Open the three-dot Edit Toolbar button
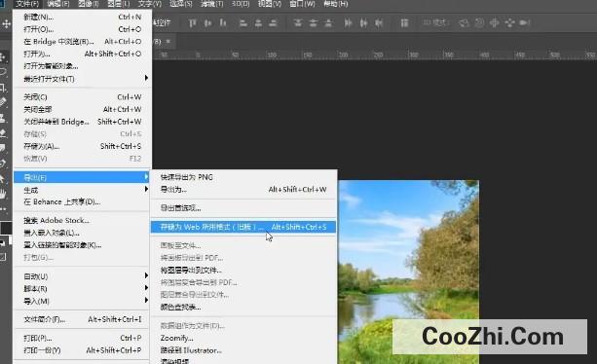597x364 pixels. pos(3,209)
